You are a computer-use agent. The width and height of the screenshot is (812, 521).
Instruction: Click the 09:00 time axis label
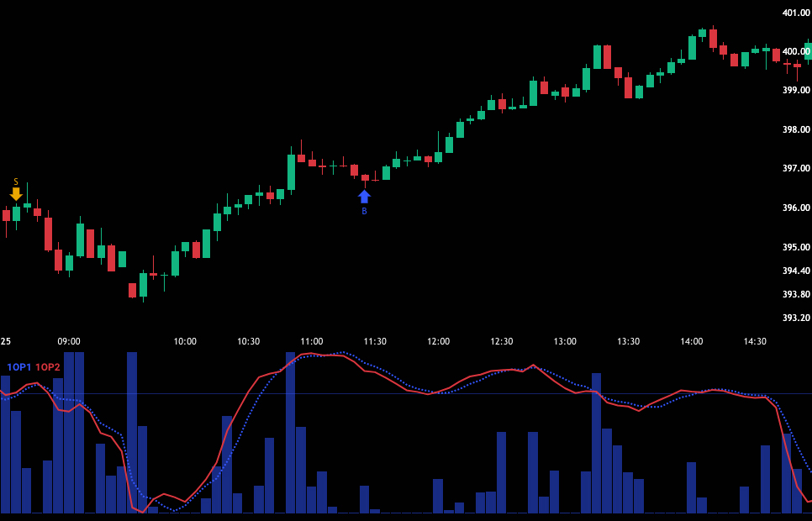pyautogui.click(x=69, y=341)
